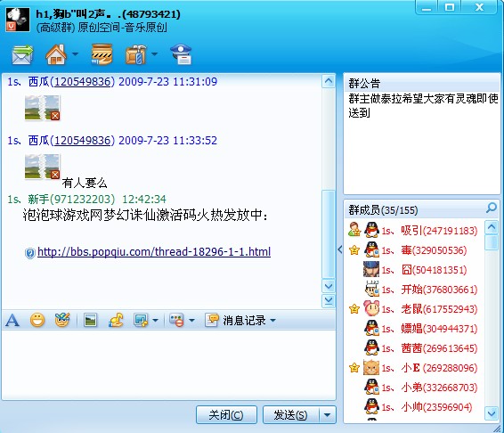
Task: Click the chat scrollbar thumb
Action: click(x=329, y=233)
